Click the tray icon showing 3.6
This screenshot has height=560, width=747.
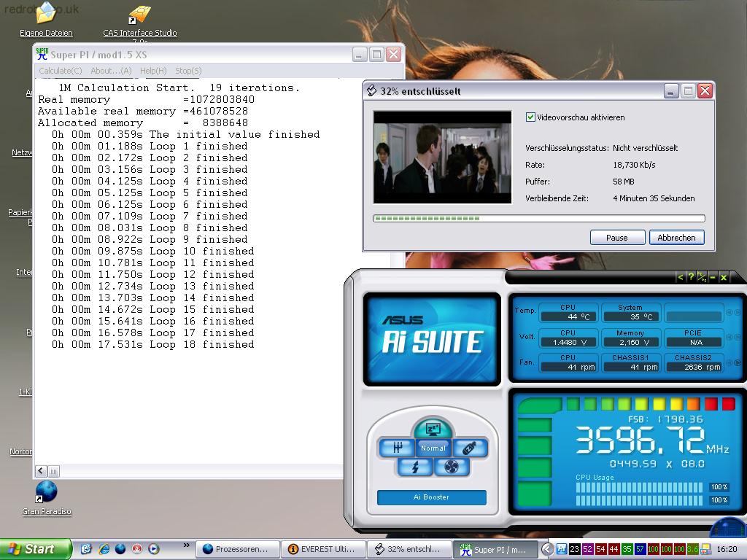(x=692, y=549)
